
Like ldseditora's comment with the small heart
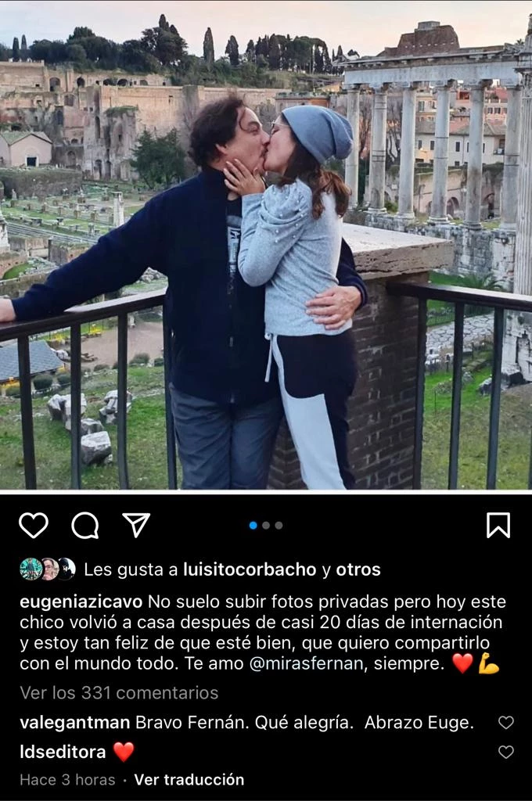coord(506,752)
